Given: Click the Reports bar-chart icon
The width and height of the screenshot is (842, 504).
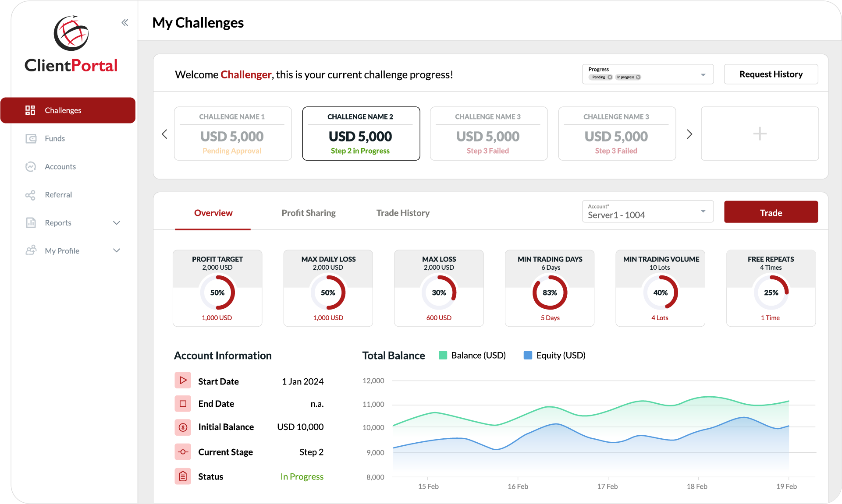Looking at the screenshot, I should (31, 222).
